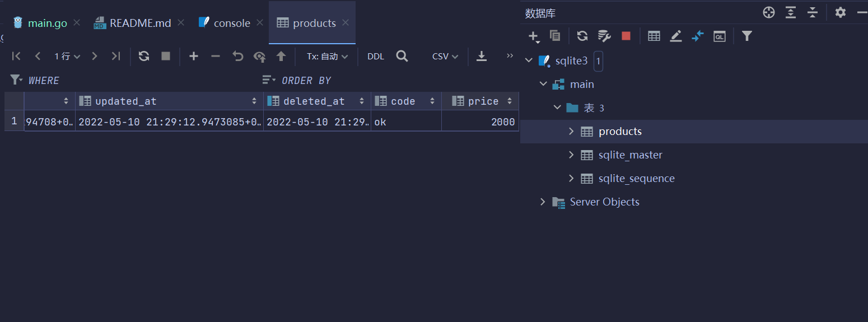Expand the products table tree node

coord(571,131)
